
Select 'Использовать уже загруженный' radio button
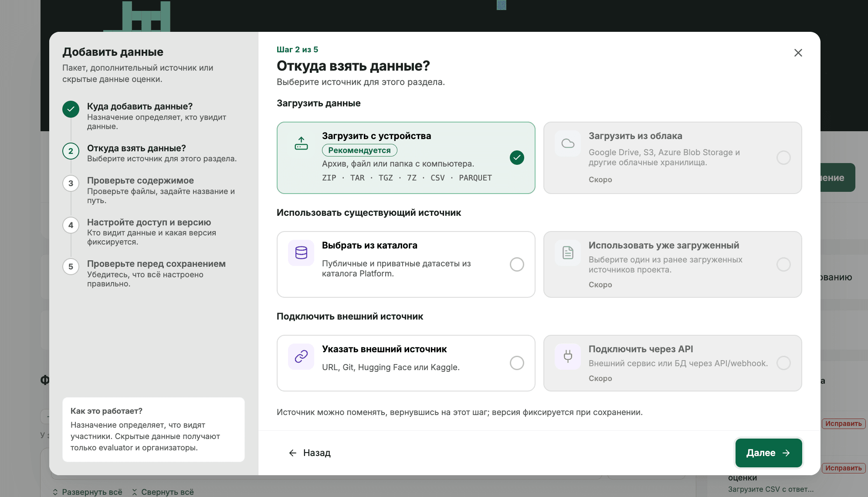click(783, 264)
